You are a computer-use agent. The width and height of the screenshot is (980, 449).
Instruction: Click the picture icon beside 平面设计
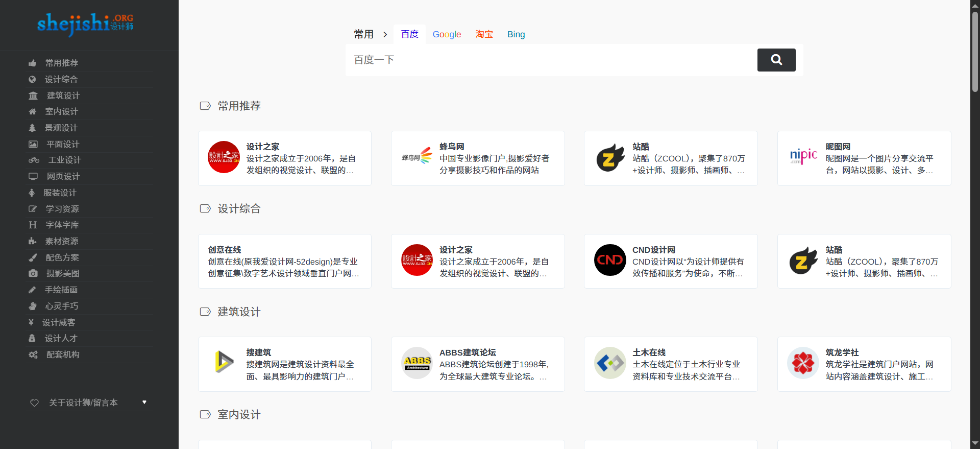click(33, 144)
